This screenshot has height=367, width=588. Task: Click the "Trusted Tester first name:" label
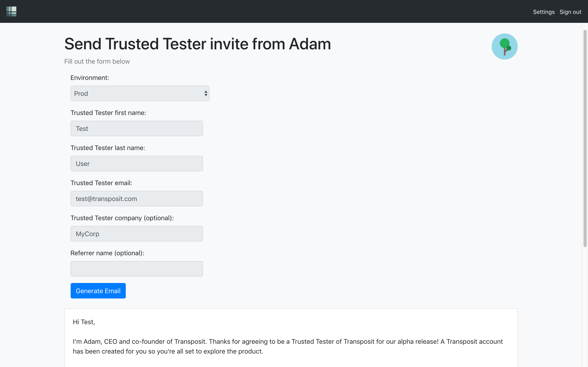tap(108, 113)
